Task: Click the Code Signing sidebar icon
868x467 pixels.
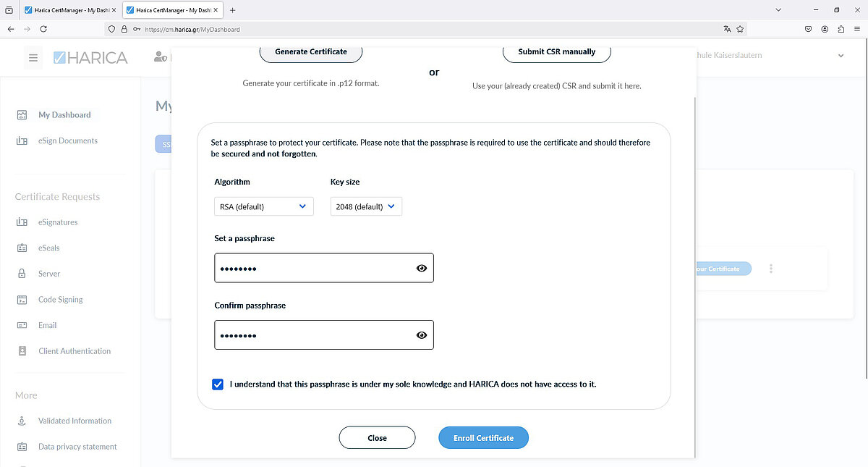Action: [22, 300]
